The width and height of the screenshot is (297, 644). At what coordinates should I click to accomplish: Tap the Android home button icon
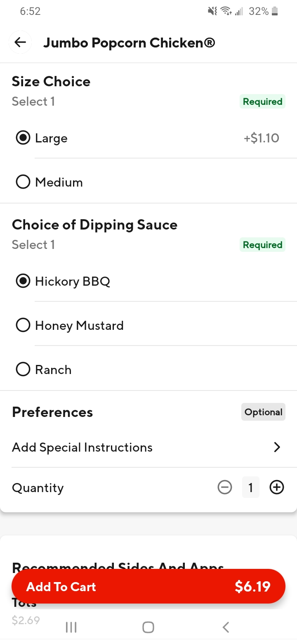pyautogui.click(x=148, y=627)
